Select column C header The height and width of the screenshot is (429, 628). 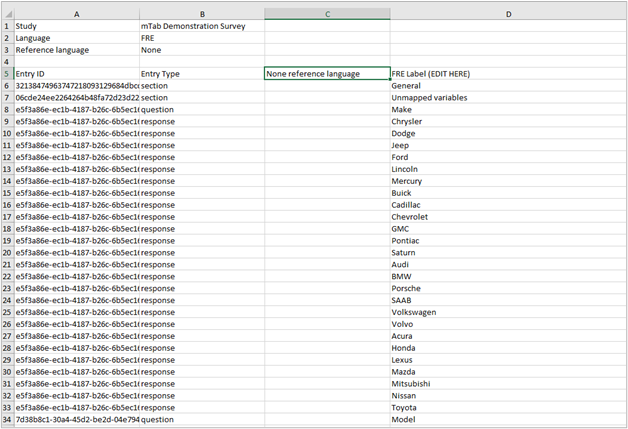327,14
